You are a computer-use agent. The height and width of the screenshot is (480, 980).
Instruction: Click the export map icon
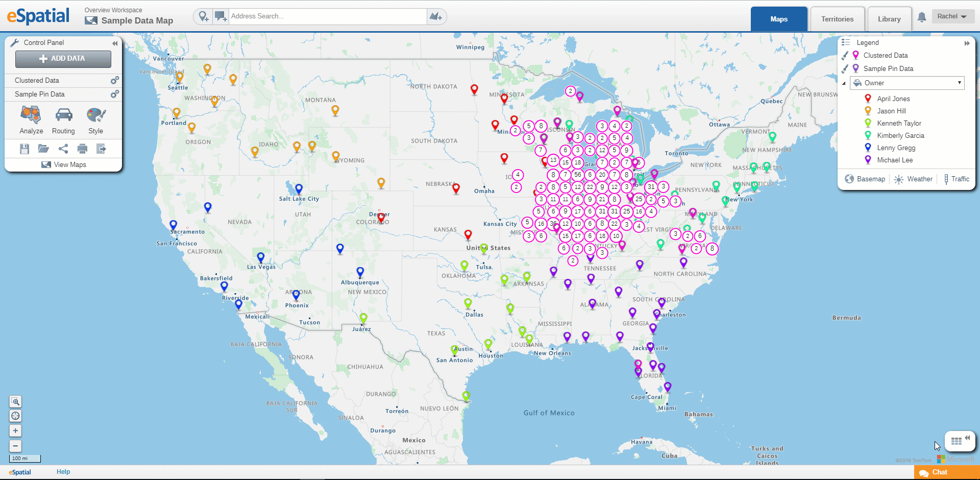click(101, 149)
